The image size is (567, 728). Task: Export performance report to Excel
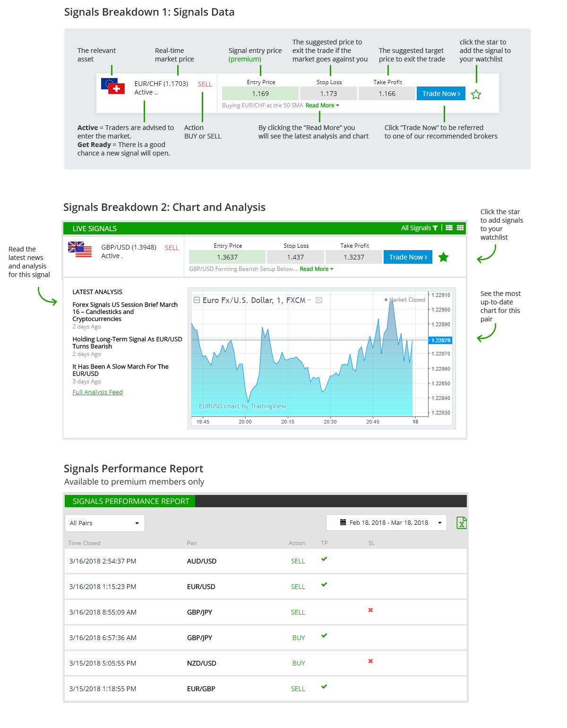point(461,523)
